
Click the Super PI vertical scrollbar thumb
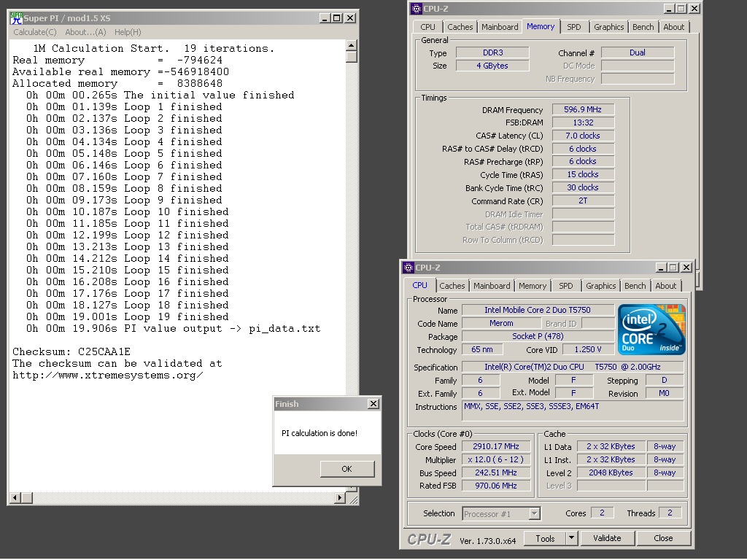tap(352, 57)
